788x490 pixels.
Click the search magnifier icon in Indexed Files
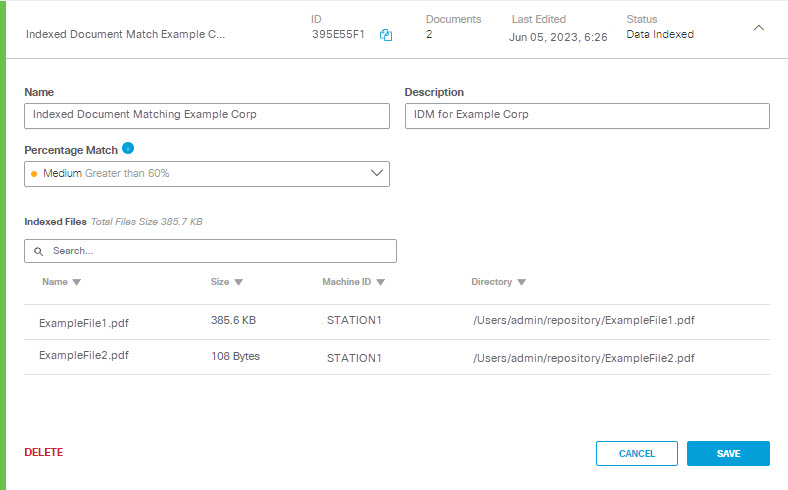click(x=38, y=251)
